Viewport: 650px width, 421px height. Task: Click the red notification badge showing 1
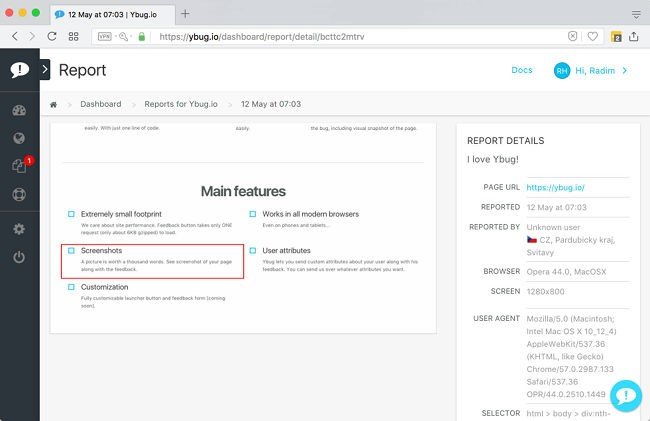click(x=29, y=160)
